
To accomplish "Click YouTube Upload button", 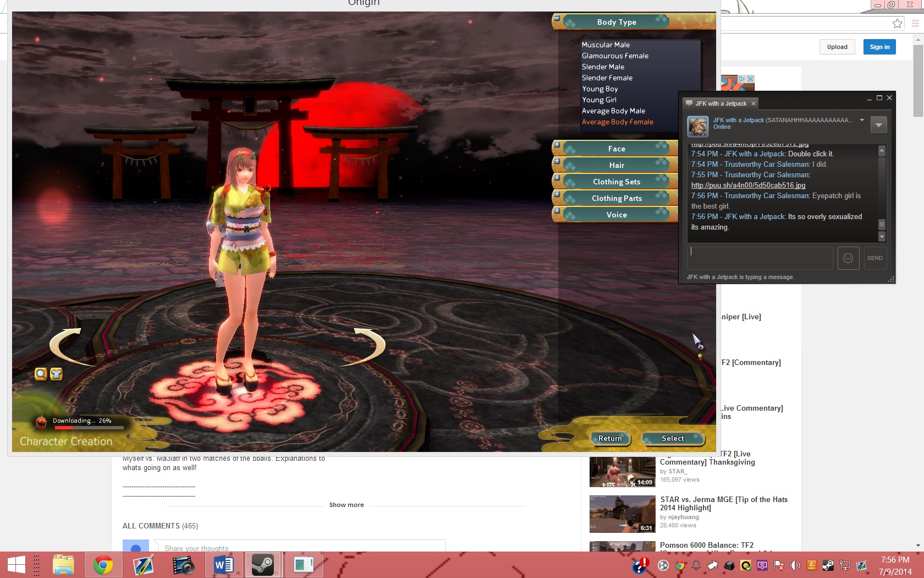I will (x=837, y=47).
